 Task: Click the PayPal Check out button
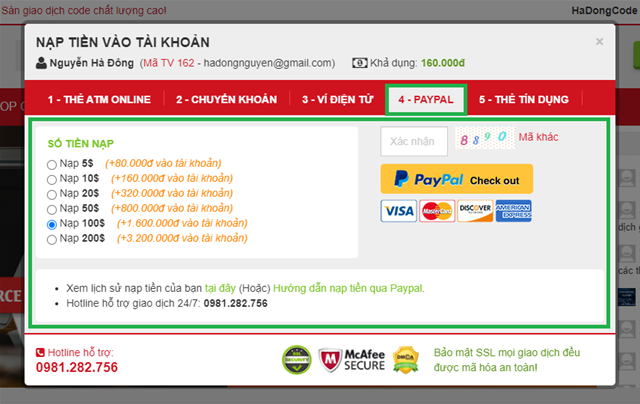click(x=457, y=179)
